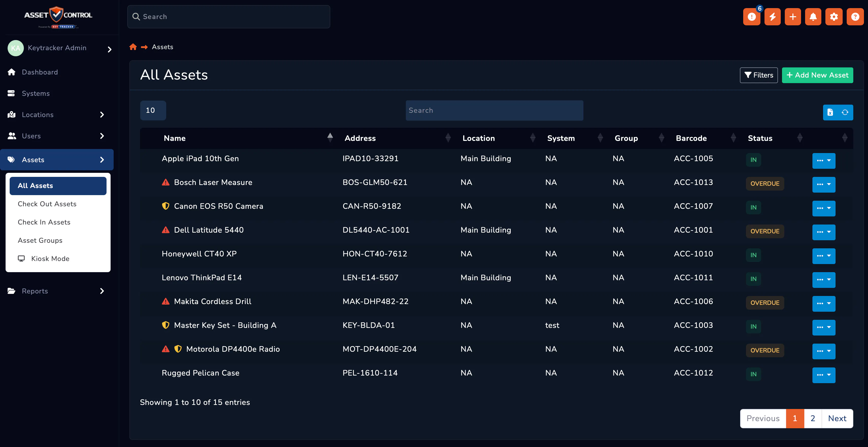Open actions dropdown for Apple iPad 10th Gen
This screenshot has height=447, width=868.
click(x=824, y=161)
